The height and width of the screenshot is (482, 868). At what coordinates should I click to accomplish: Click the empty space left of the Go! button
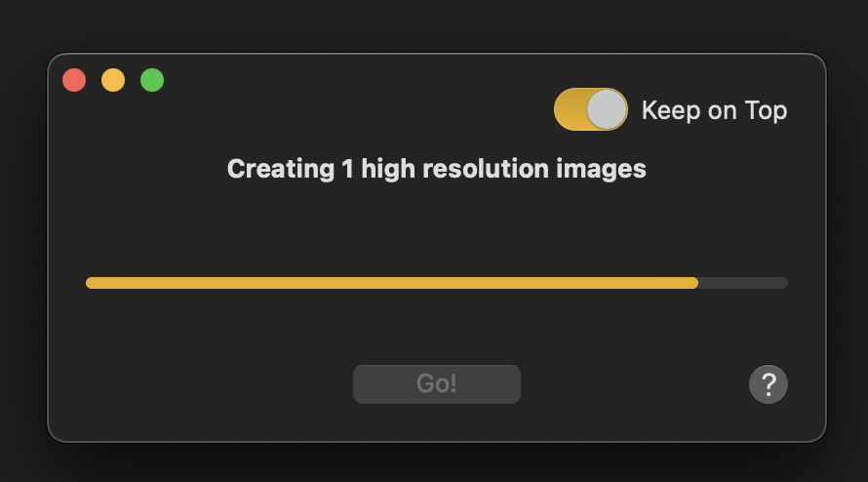coord(215,384)
